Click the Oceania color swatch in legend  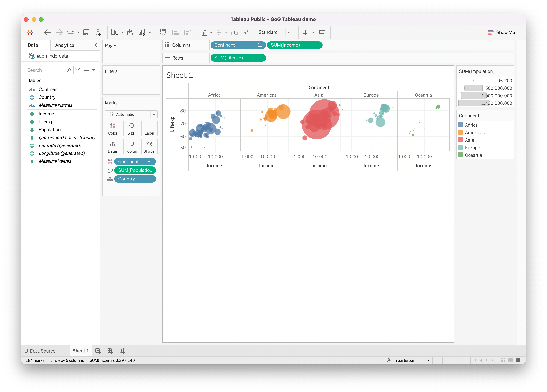tap(460, 155)
